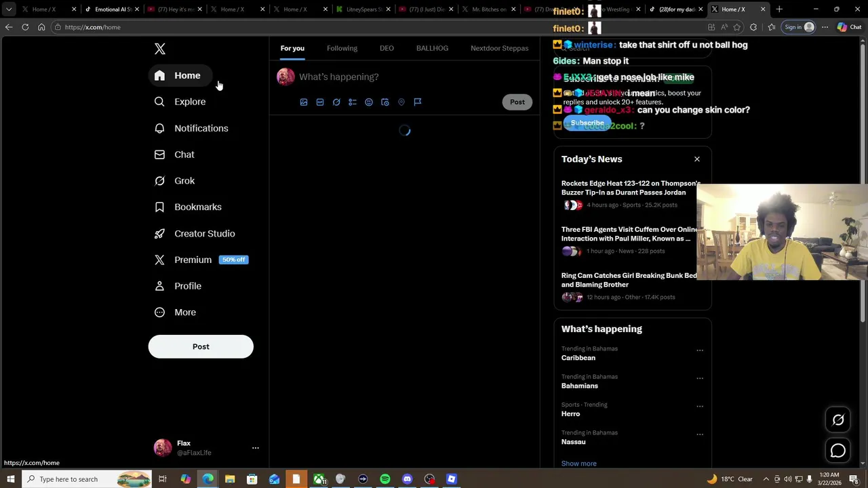Open Ring Cam Catches Girl story
Screen dimensions: 868x488
click(x=629, y=280)
